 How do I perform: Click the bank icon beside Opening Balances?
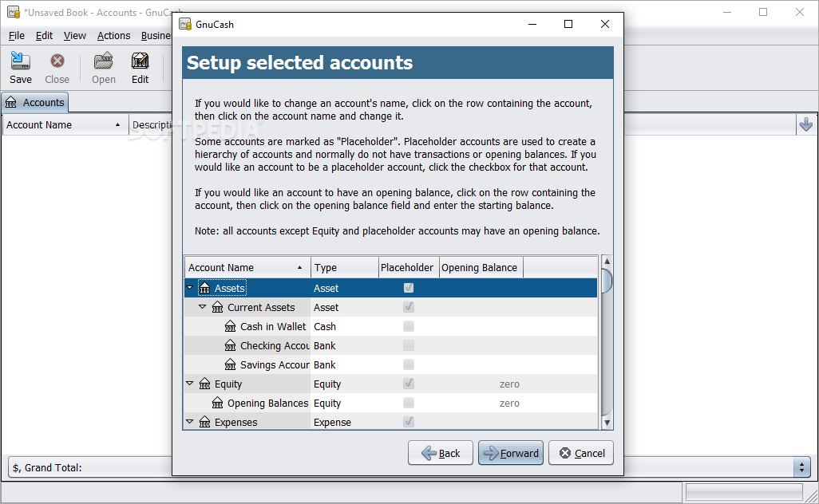pos(217,403)
